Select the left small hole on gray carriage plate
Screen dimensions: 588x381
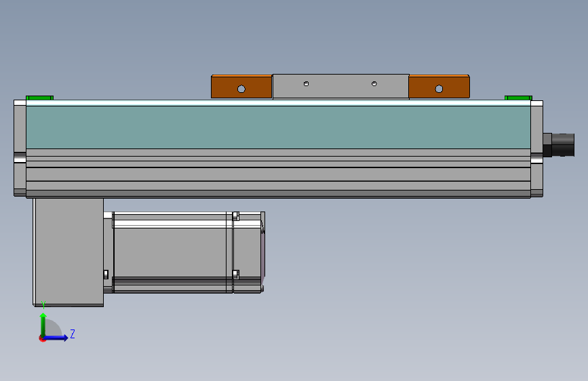pyautogui.click(x=307, y=83)
